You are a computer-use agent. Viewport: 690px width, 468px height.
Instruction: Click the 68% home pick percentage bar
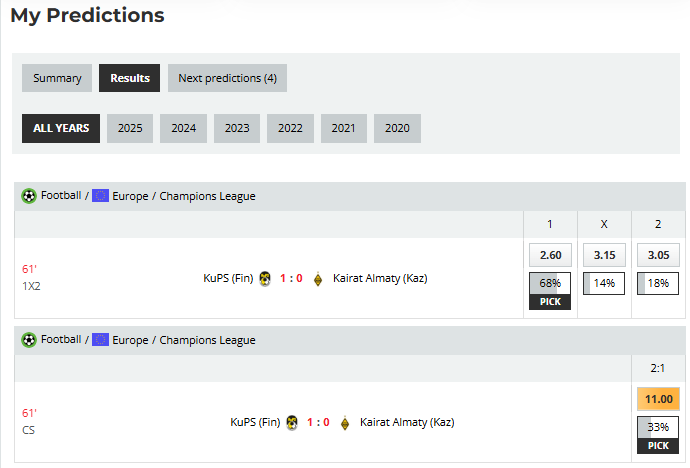click(x=550, y=283)
